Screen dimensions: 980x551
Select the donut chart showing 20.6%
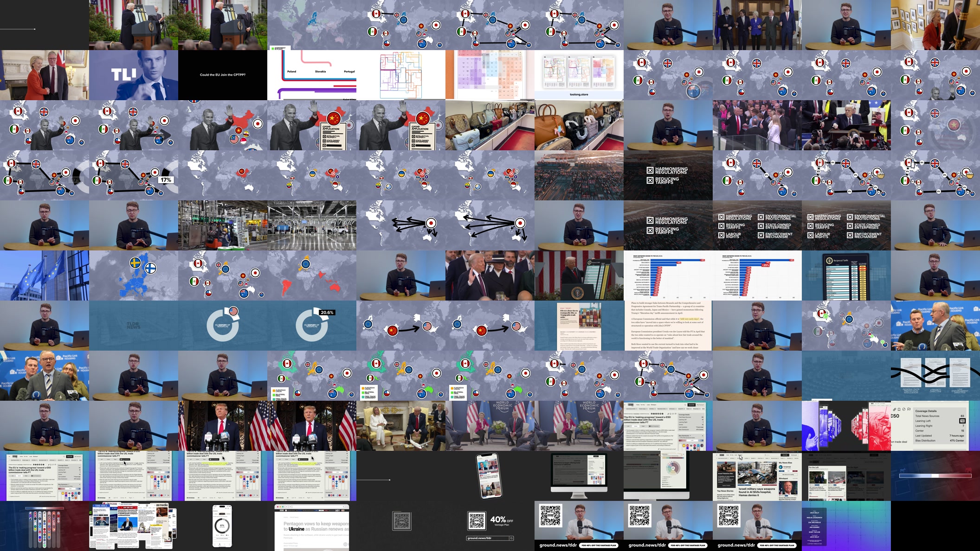[312, 326]
